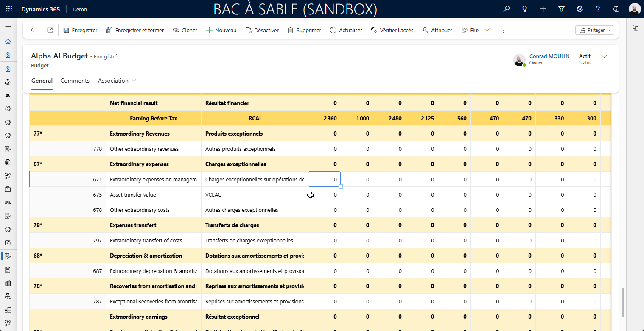Click Supprimer to delete the record
This screenshot has width=644, height=331.
click(304, 30)
